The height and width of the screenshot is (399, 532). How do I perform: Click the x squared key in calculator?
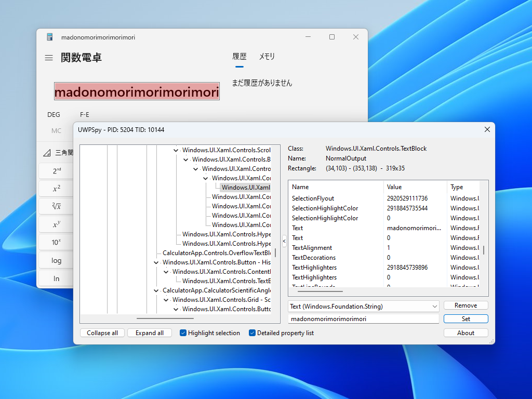click(x=56, y=189)
